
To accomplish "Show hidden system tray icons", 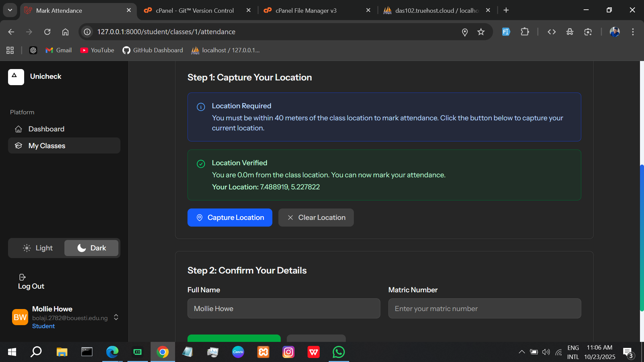I will (522, 352).
